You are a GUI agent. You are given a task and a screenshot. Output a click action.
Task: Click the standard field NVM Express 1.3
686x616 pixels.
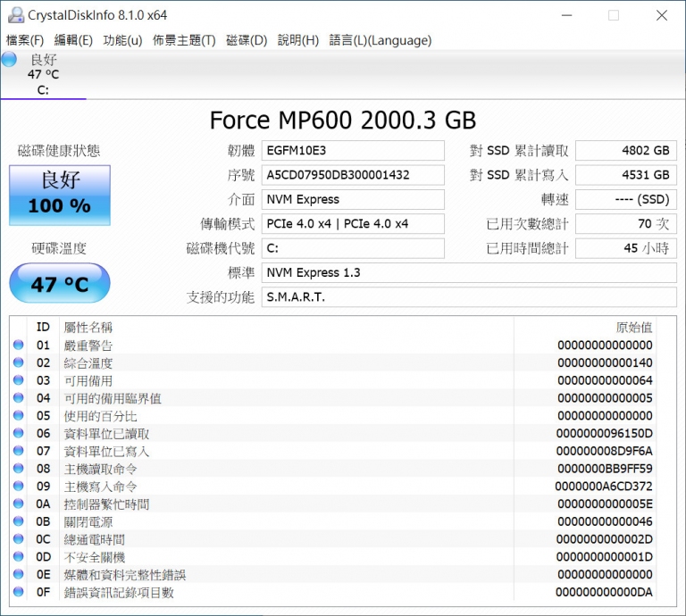point(469,273)
